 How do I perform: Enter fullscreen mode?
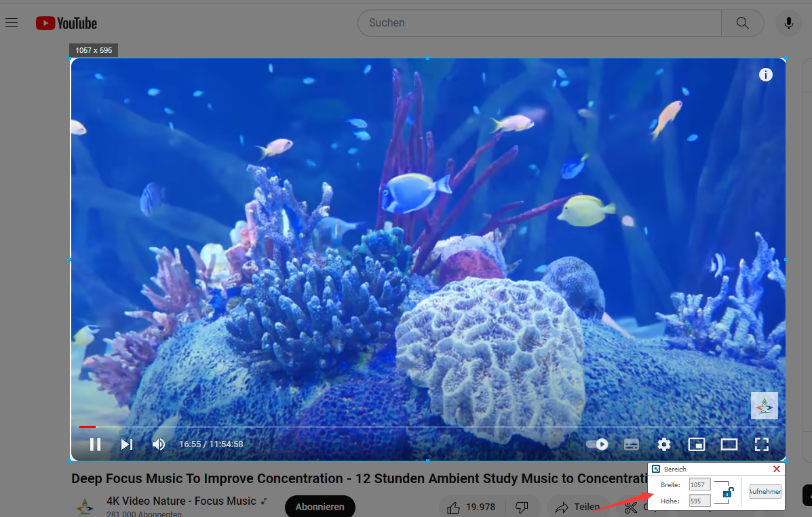[762, 444]
